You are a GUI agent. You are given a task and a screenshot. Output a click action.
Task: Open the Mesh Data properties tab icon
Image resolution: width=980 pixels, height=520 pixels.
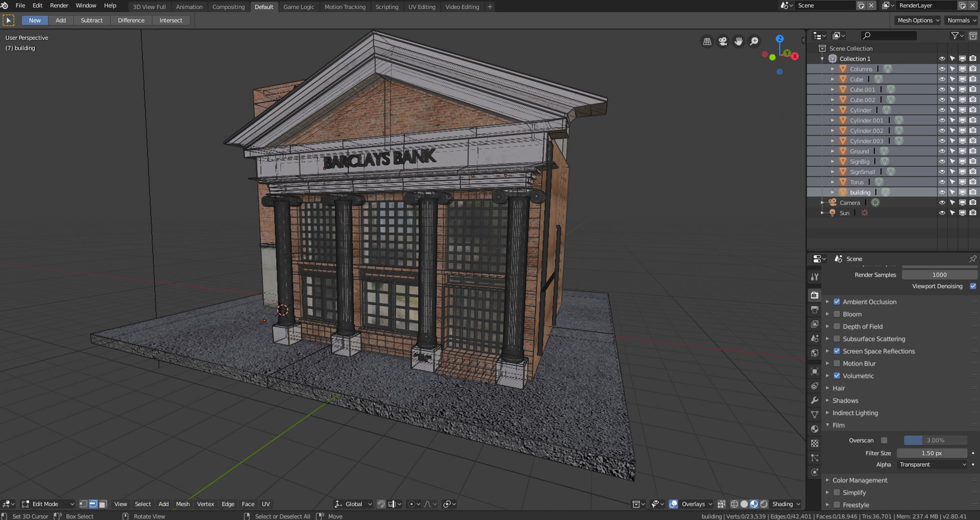[815, 414]
